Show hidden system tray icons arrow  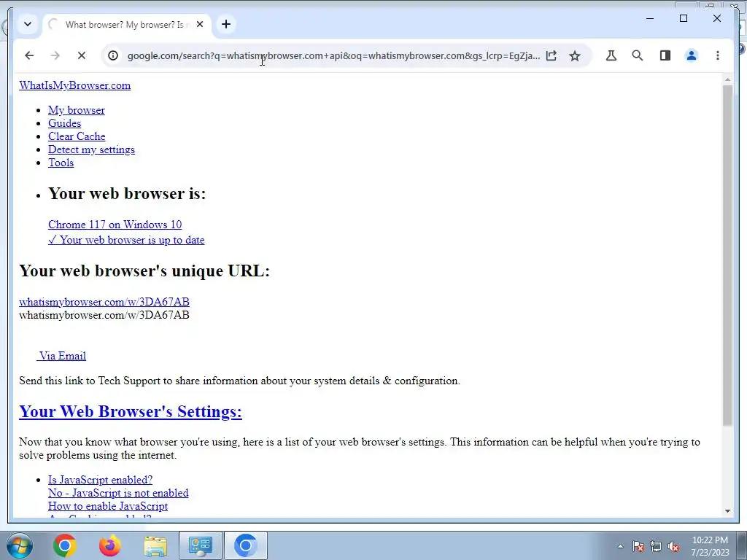tap(620, 546)
